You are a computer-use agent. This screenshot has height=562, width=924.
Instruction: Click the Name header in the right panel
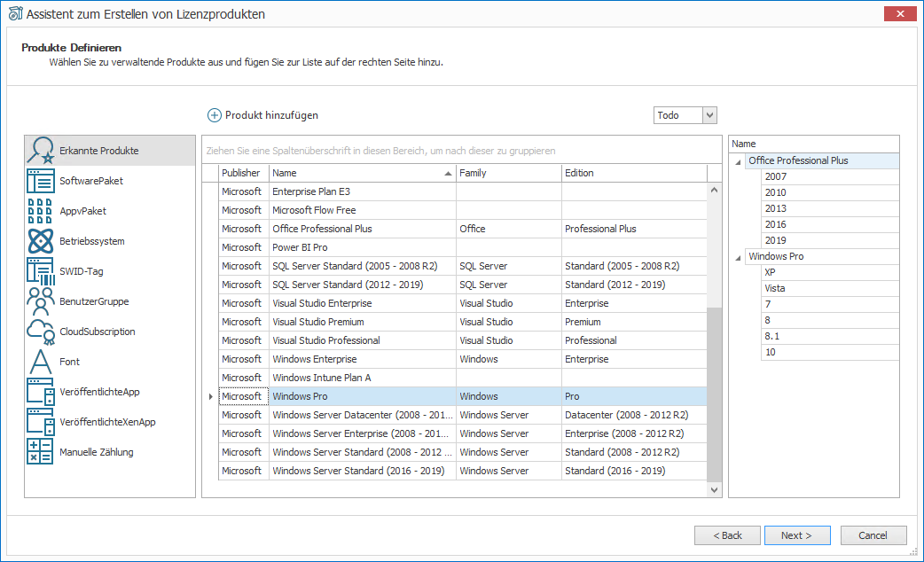coord(814,144)
